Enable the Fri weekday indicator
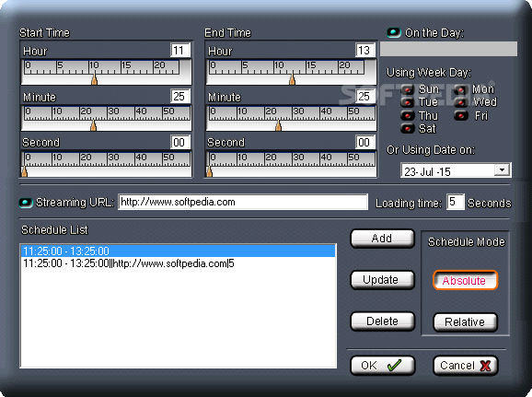The height and width of the screenshot is (397, 532). (x=461, y=116)
